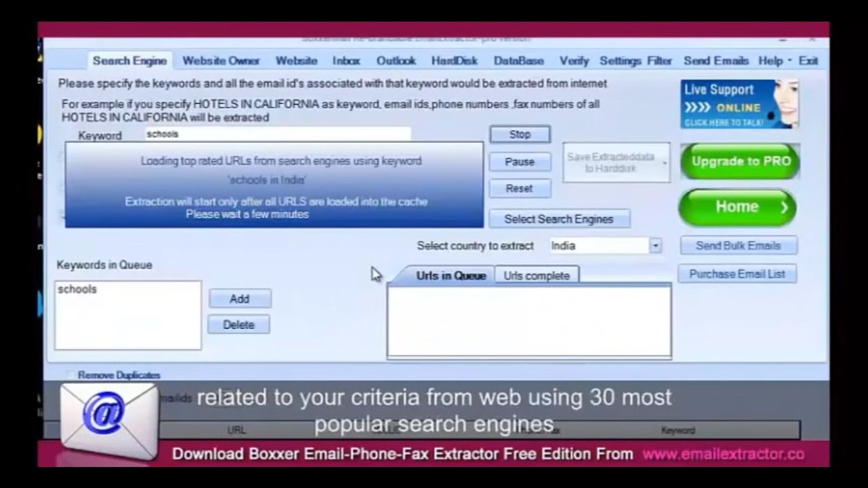Viewport: 868px width, 488px height.
Task: Delete keyword from the queue
Action: point(239,325)
